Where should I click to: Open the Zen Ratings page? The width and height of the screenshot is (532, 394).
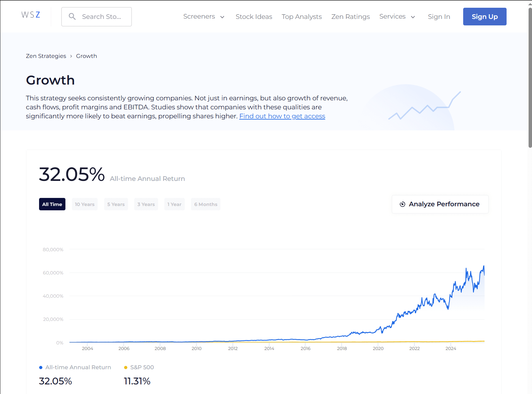tap(350, 17)
